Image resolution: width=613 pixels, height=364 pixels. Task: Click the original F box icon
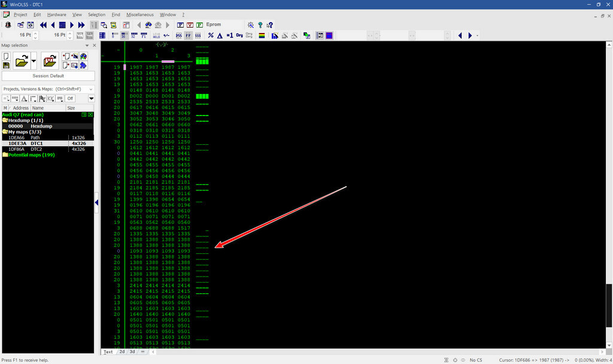point(180,25)
